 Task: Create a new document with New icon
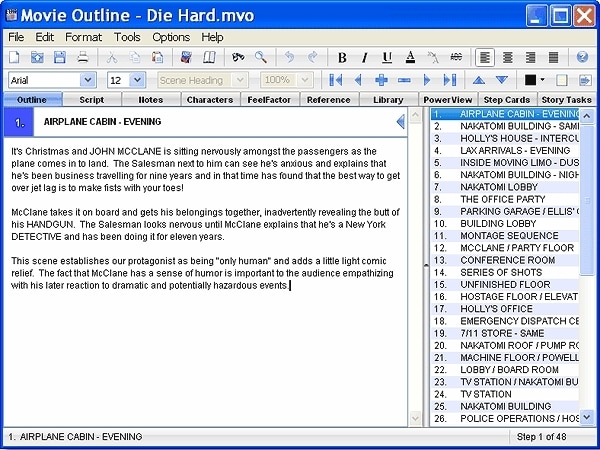tap(14, 57)
